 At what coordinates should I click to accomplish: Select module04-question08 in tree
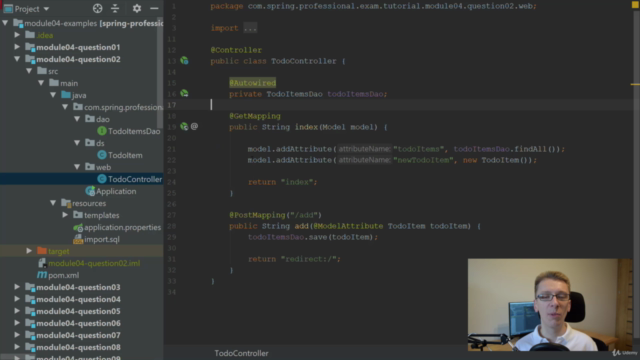tap(78, 347)
